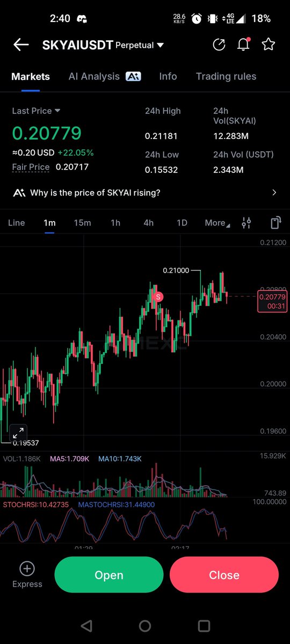The width and height of the screenshot is (290, 644).
Task: Tap the +22.05% change value
Action: tap(76, 153)
